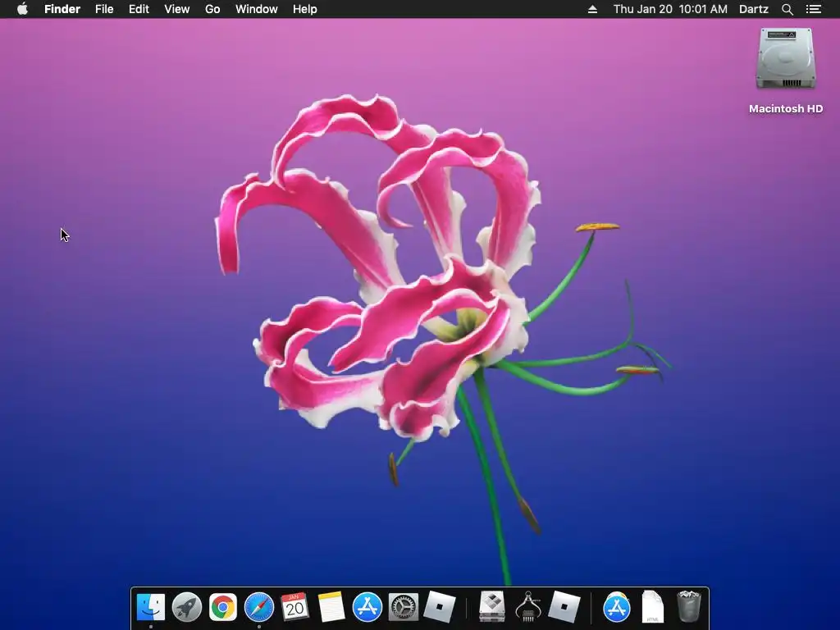
Task: Open App Store stack beside HTML file
Action: click(617, 608)
